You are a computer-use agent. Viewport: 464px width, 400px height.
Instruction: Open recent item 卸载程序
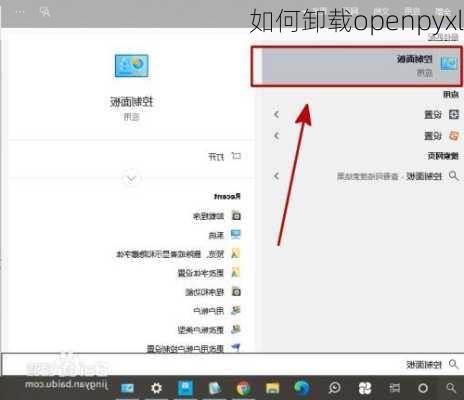(217, 216)
